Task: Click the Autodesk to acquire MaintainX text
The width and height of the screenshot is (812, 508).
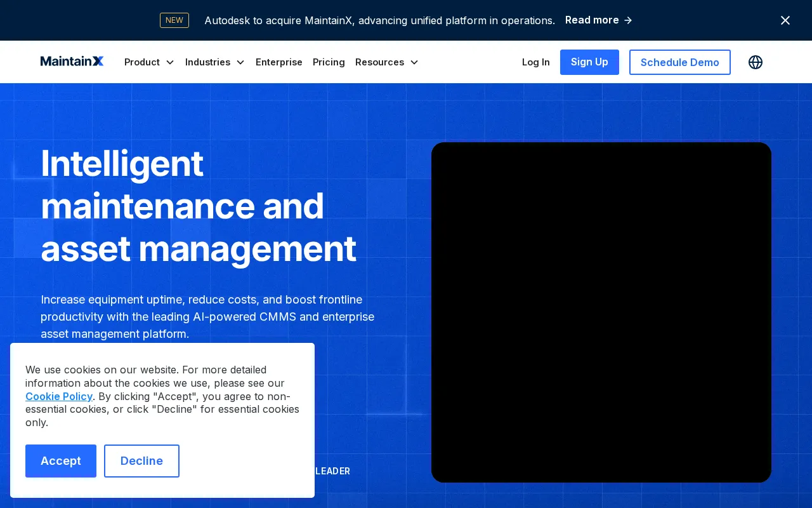Action: point(379,20)
